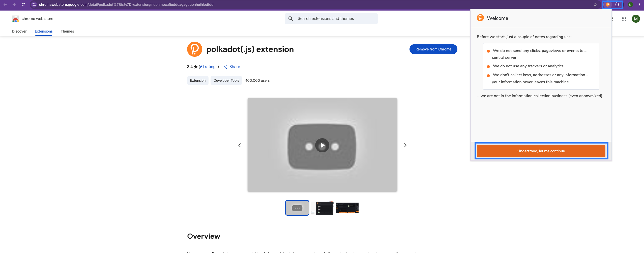The image size is (644, 253).
Task: Reload the current page
Action: pos(23,5)
